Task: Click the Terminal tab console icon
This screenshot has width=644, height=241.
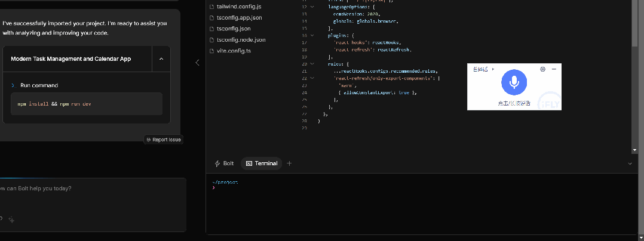Action: coord(249,163)
